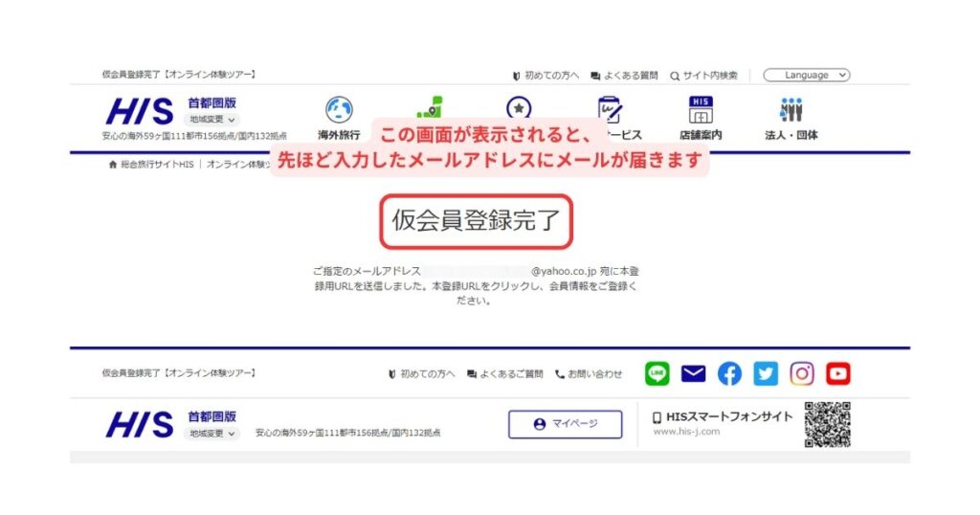Expand footer 地域変更 region selector
980x515 pixels.
[x=212, y=433]
